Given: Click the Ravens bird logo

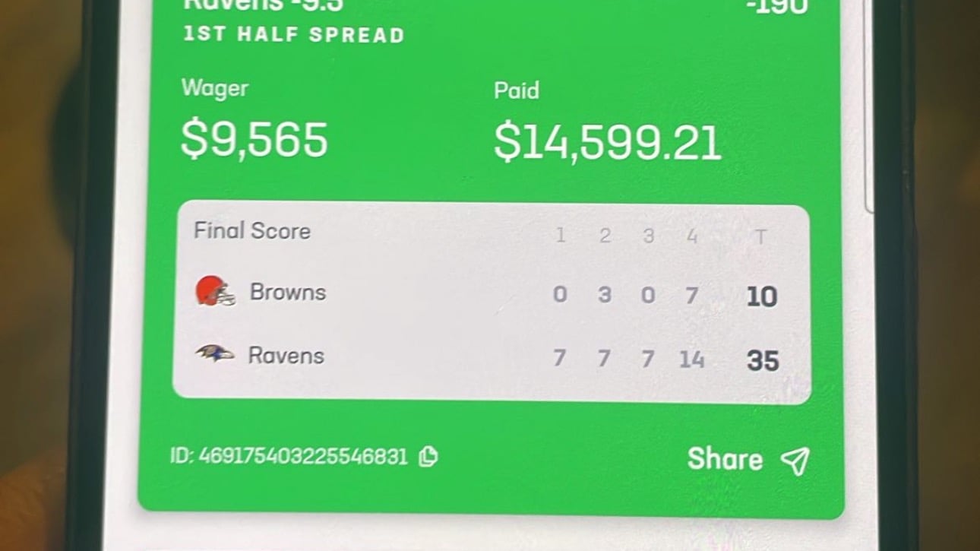Looking at the screenshot, I should tap(214, 354).
